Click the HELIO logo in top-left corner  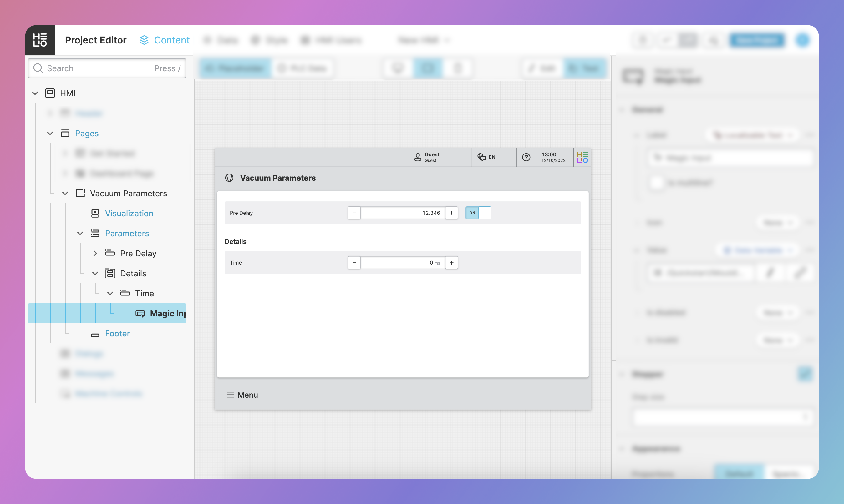click(40, 40)
